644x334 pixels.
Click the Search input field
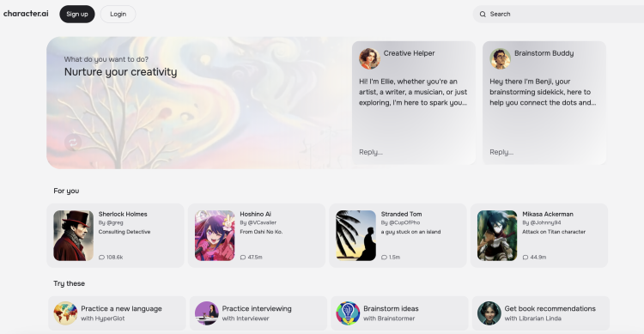pos(559,14)
